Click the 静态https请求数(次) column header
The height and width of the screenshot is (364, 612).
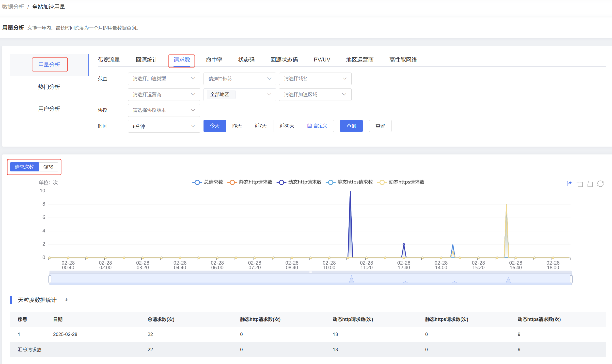[446, 319]
